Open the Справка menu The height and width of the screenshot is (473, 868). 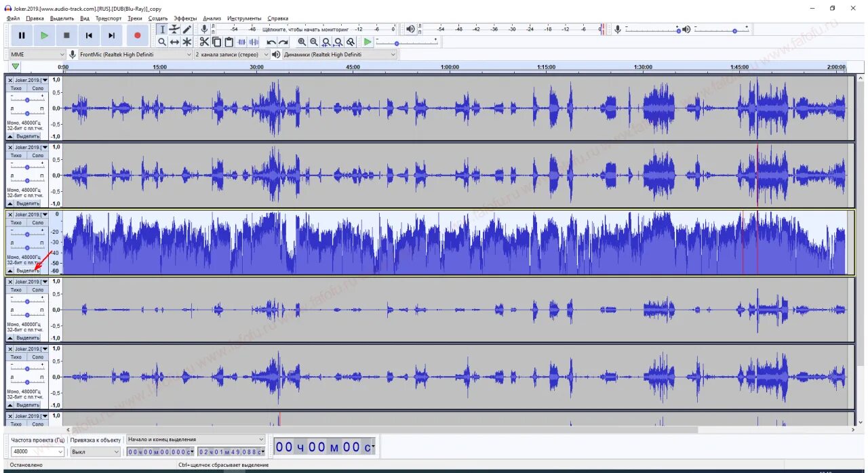coord(277,18)
